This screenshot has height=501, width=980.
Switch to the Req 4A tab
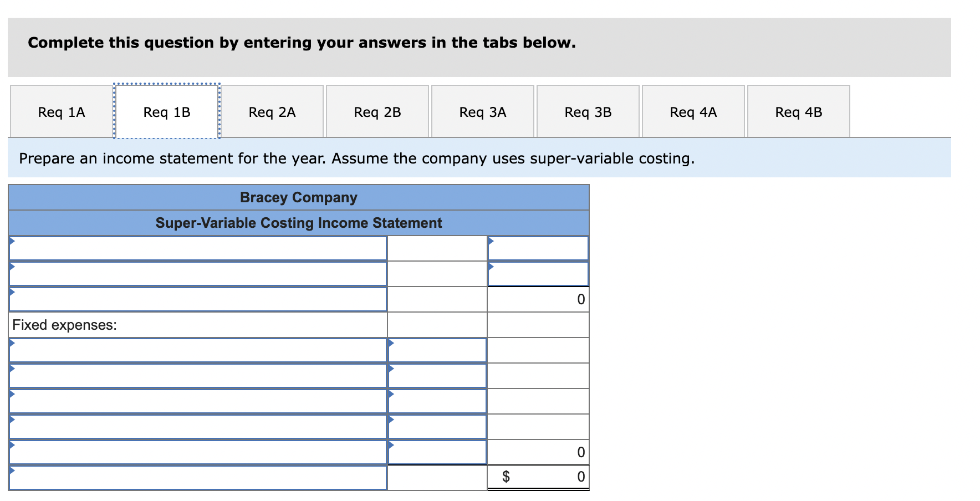(693, 111)
